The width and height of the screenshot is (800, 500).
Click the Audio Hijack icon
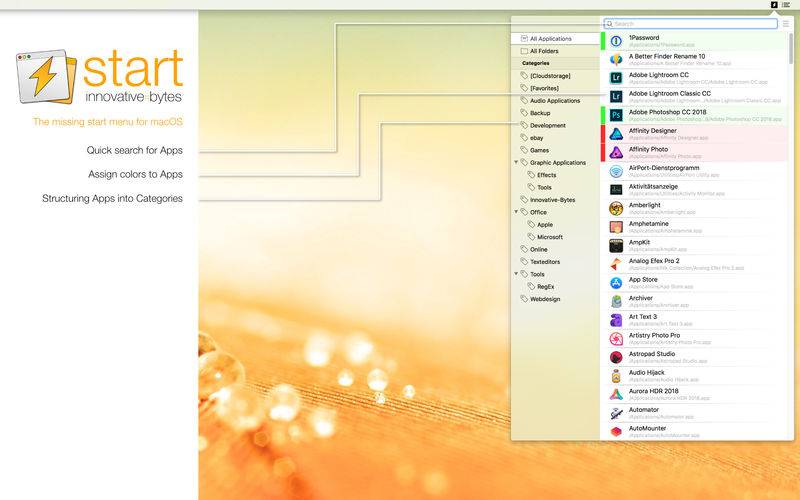tap(616, 376)
